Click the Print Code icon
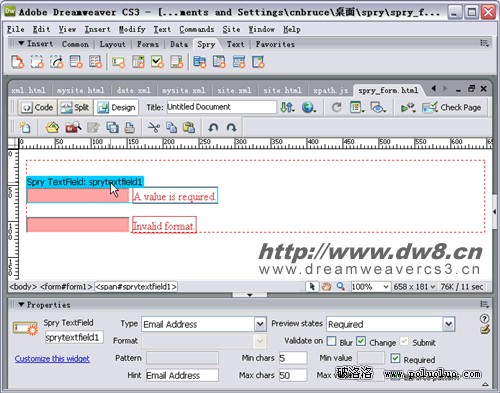This screenshot has height=393, width=500. [130, 127]
